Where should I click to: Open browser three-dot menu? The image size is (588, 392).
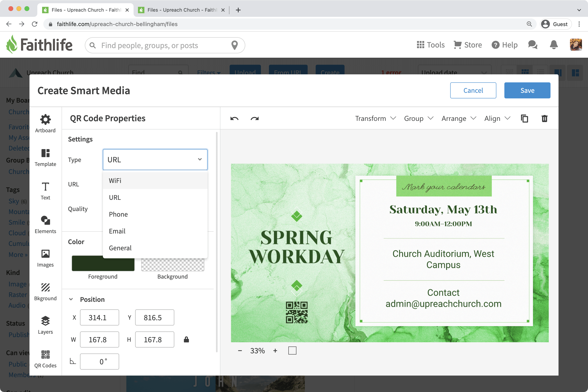pyautogui.click(x=579, y=24)
